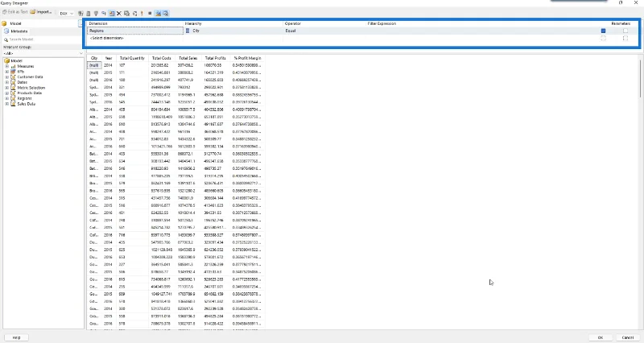Select the first (null) City cell for 2014
The image size is (644, 343).
point(94,65)
